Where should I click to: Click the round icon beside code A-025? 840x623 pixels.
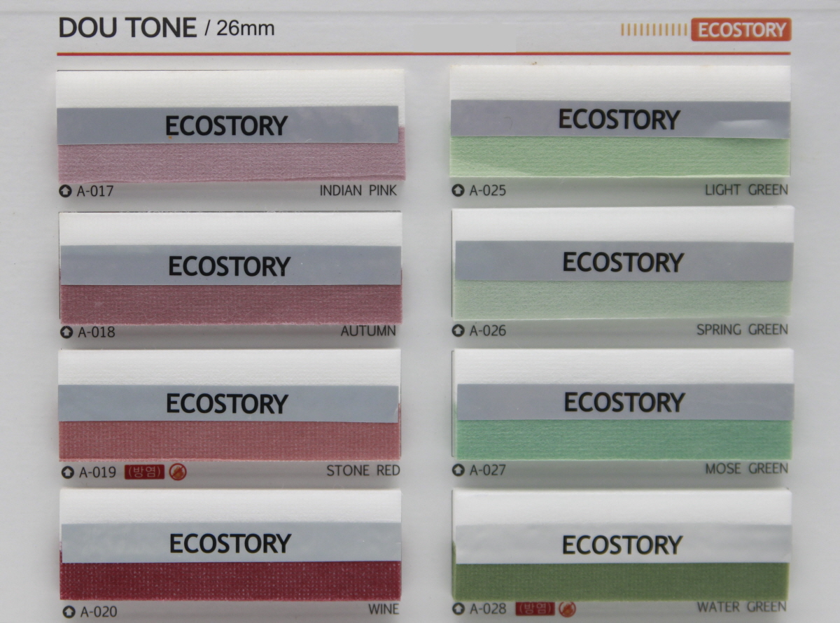point(458,190)
